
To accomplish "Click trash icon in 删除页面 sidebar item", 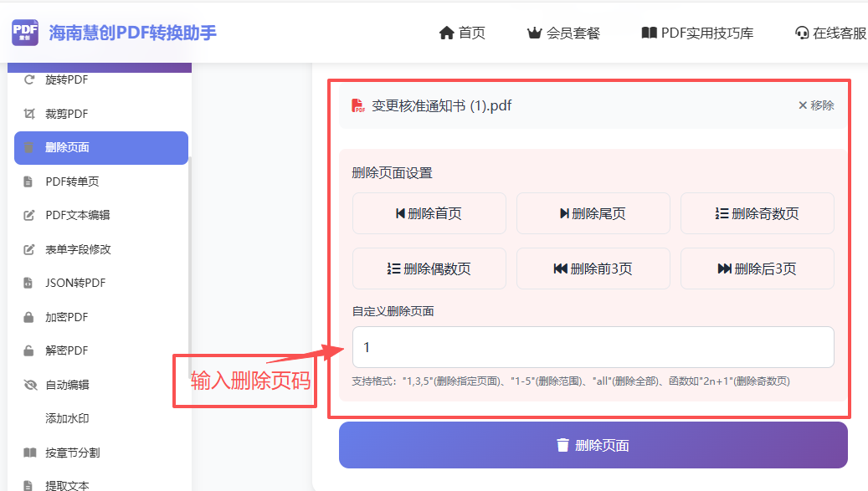I will [x=28, y=147].
